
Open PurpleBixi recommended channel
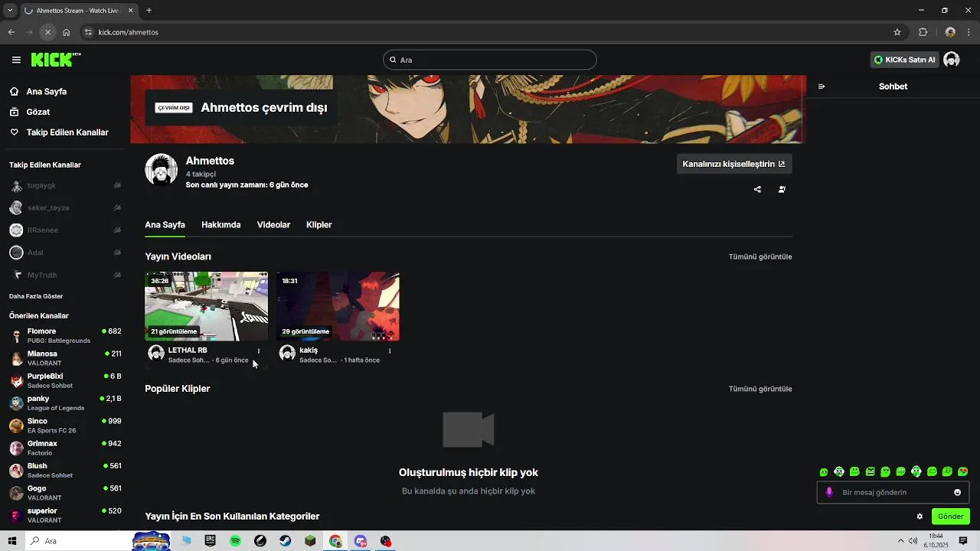click(x=65, y=380)
